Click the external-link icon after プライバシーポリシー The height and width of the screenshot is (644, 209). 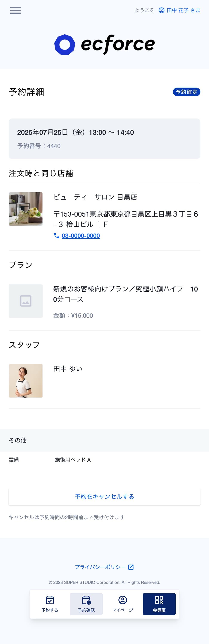click(x=131, y=567)
